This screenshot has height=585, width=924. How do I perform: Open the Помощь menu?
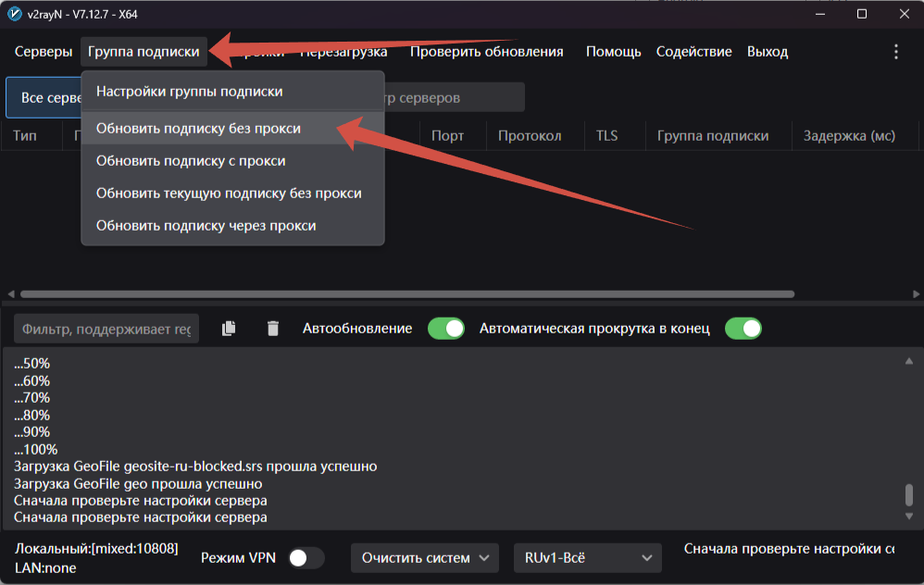tap(614, 52)
